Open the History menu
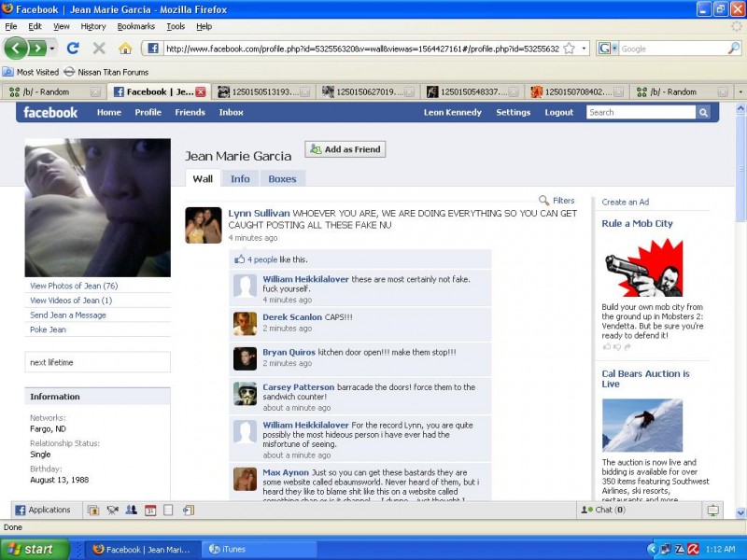The image size is (747, 560). coord(92,26)
